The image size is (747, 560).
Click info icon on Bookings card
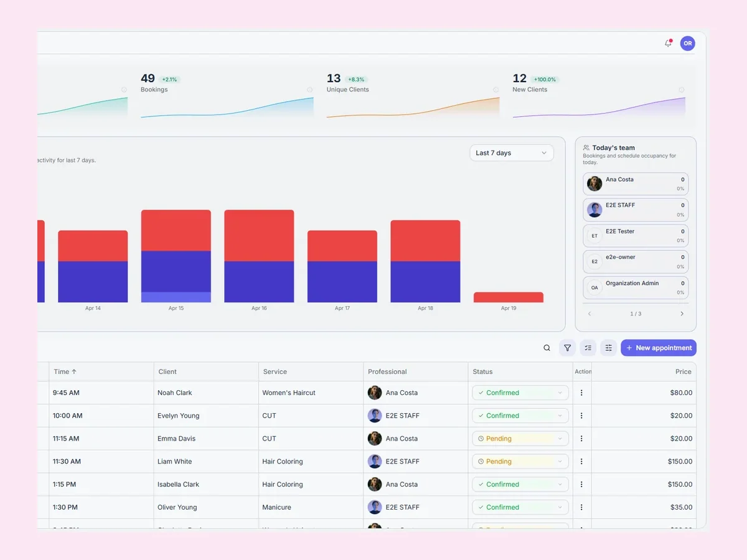[310, 90]
